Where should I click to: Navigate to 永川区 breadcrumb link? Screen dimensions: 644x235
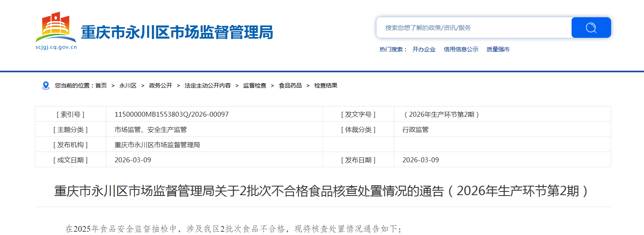[128, 85]
